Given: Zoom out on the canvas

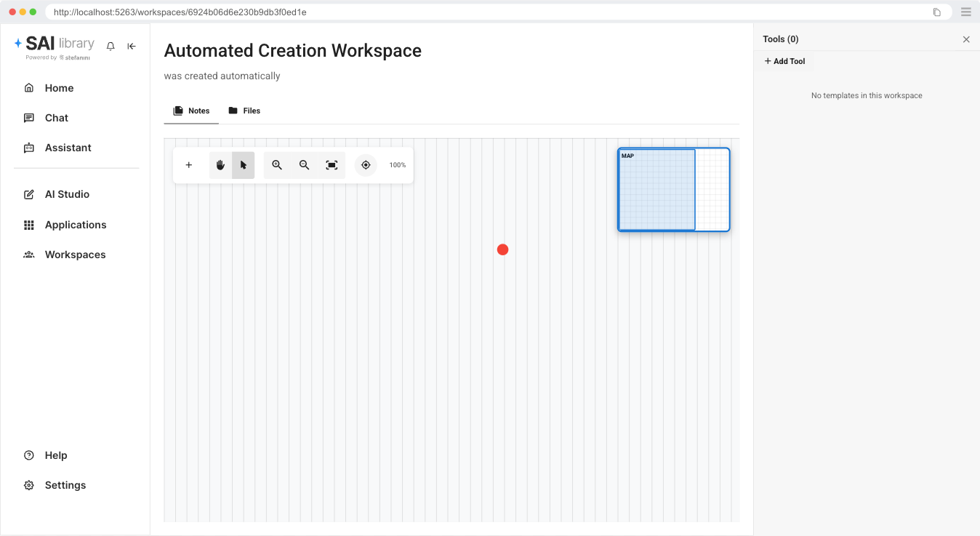Looking at the screenshot, I should click(x=305, y=165).
